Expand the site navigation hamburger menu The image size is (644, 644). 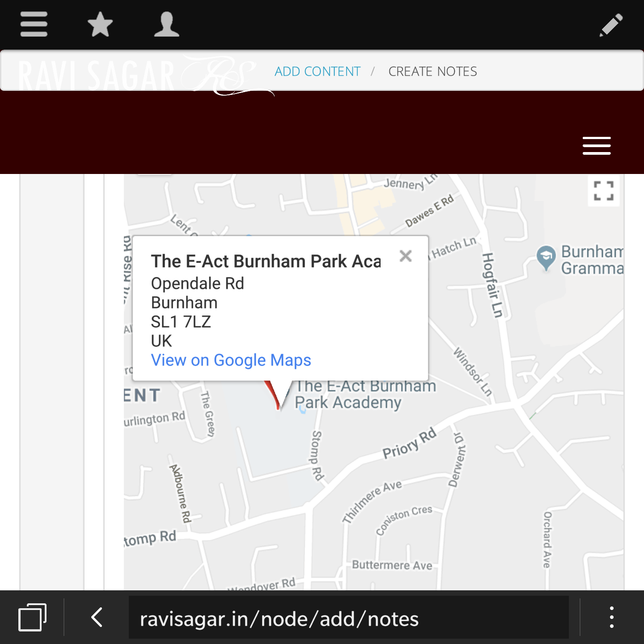[597, 146]
